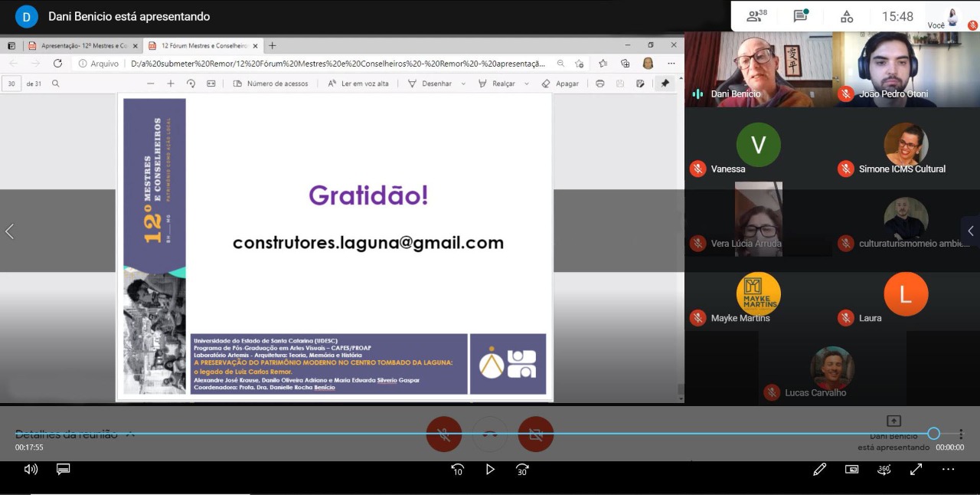The width and height of the screenshot is (980, 495).
Task: Skip back 10 seconds in video
Action: (458, 470)
